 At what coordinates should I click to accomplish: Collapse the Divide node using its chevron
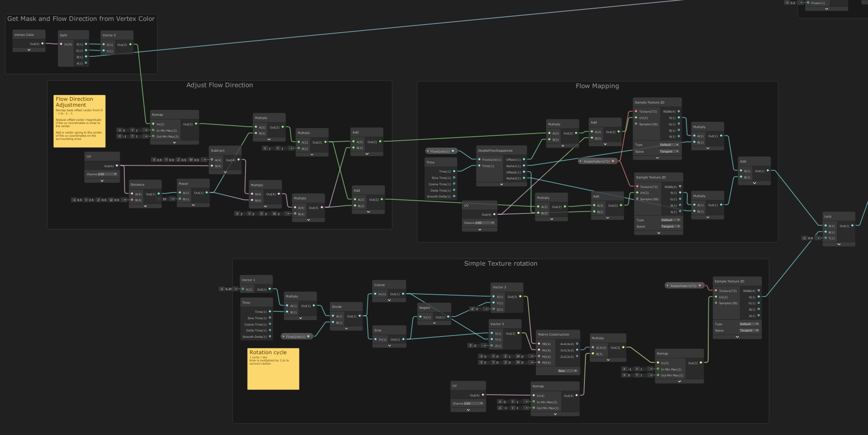(346, 328)
